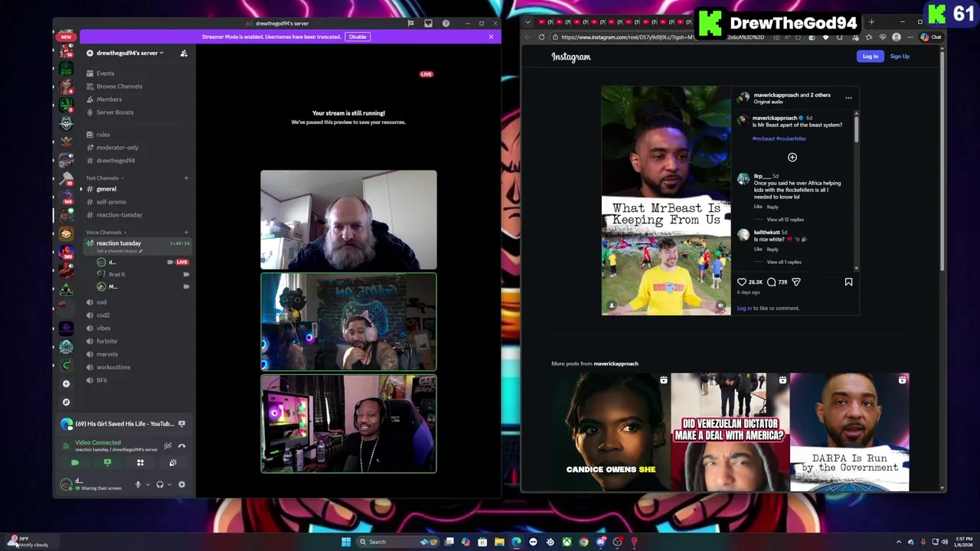This screenshot has width=980, height=551.
Task: Open the Candice Owens reel thumbnail
Action: [610, 432]
